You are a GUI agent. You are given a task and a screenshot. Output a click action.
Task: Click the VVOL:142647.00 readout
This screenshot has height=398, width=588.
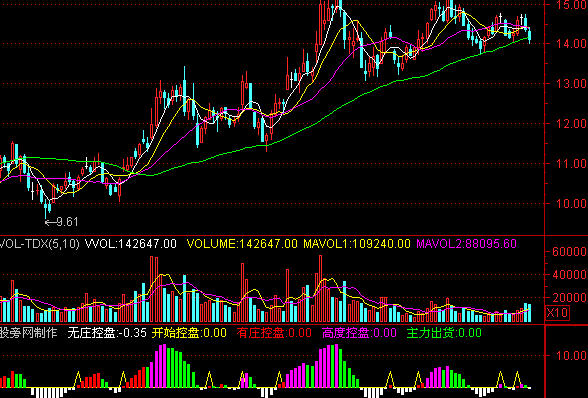[x=131, y=244]
